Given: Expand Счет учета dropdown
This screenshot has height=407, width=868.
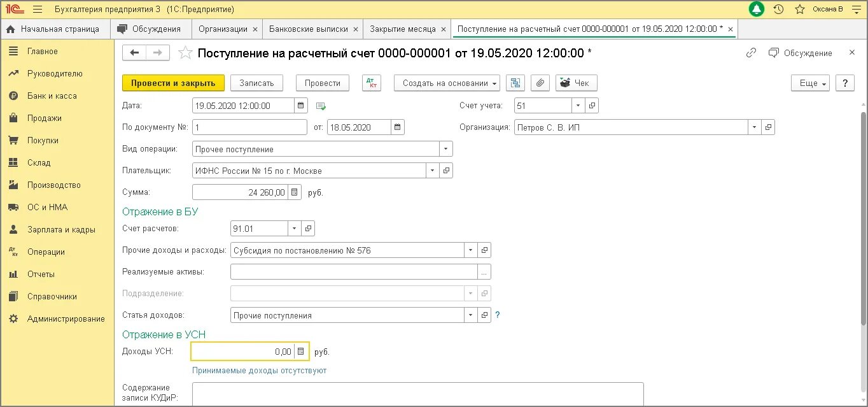Looking at the screenshot, I should [578, 106].
